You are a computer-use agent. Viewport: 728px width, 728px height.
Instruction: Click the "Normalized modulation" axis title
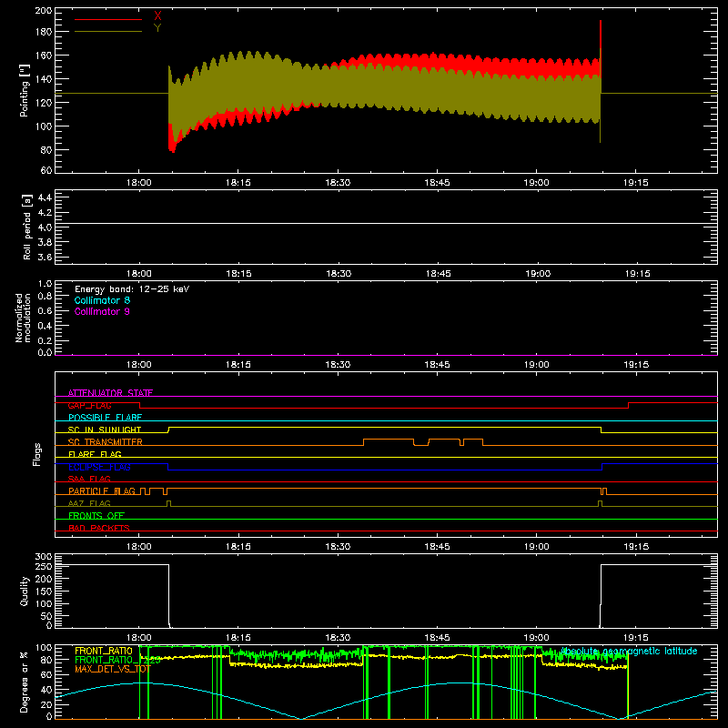[23, 318]
